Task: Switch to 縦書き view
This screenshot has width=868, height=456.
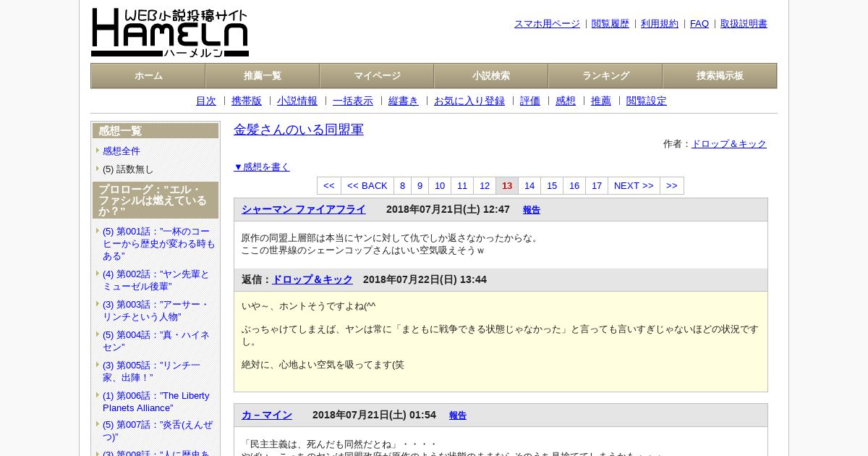Action: coord(404,101)
